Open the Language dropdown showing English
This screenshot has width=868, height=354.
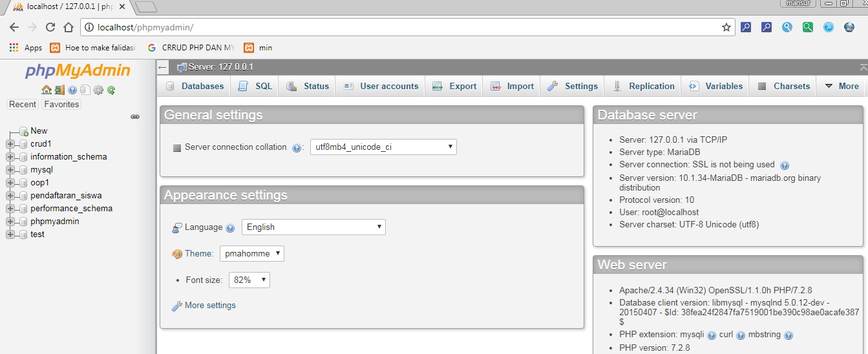click(313, 227)
